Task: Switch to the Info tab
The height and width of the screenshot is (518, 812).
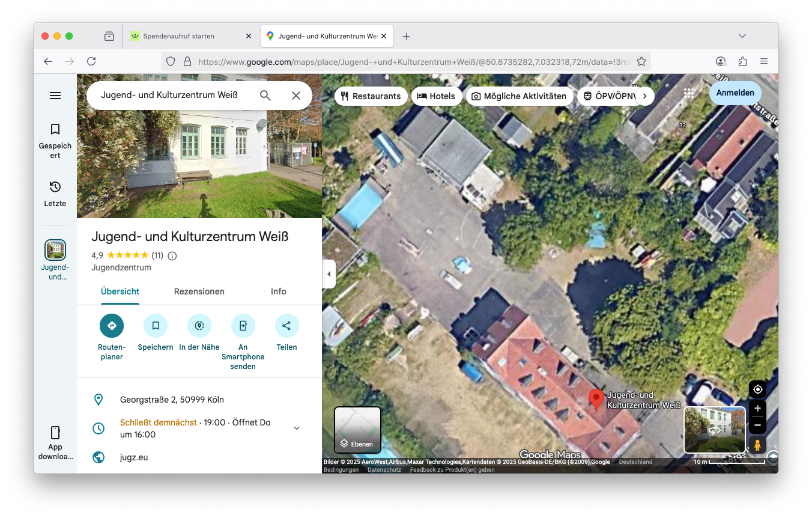Action: (279, 291)
